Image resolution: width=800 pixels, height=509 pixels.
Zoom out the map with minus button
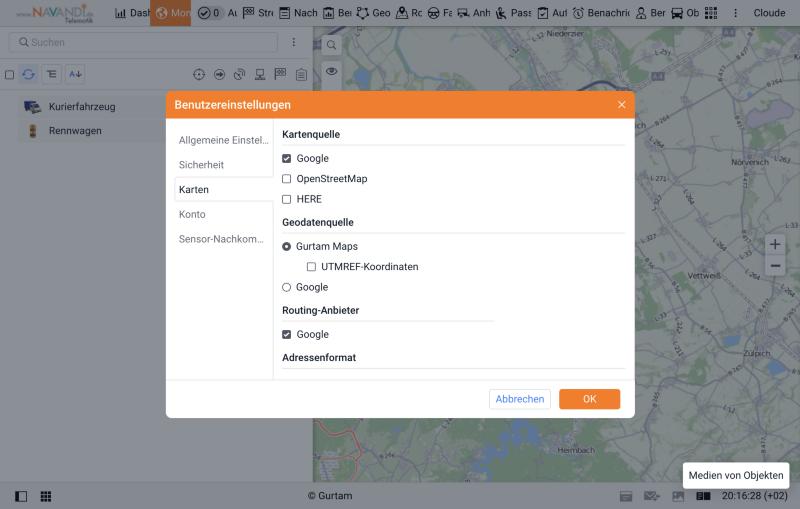(x=774, y=266)
